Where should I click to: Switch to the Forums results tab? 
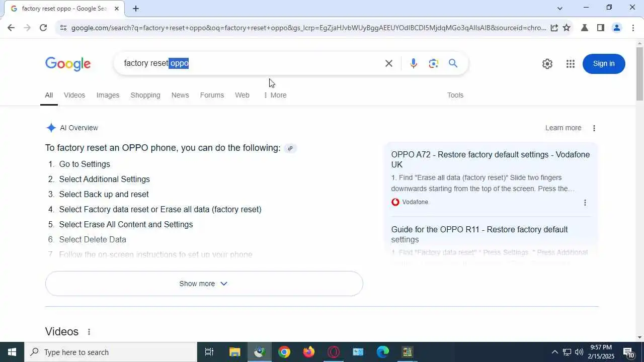tap(212, 95)
